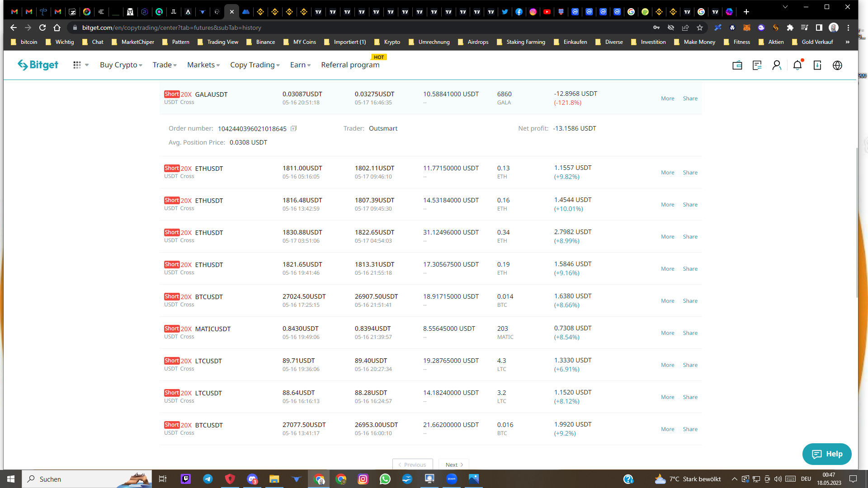Bookmark this page with the star

point(700,28)
